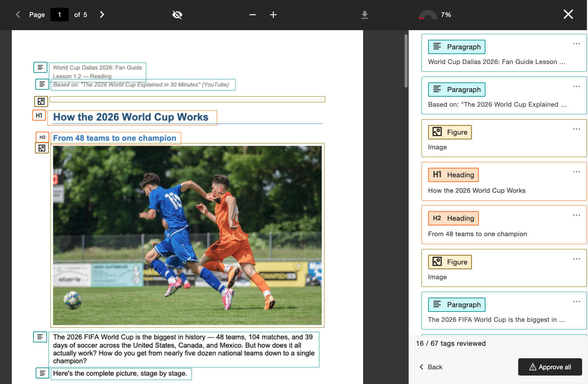The image size is (588, 384).
Task: Click 'How the 2026 World Cup Works' card text
Action: tap(477, 191)
